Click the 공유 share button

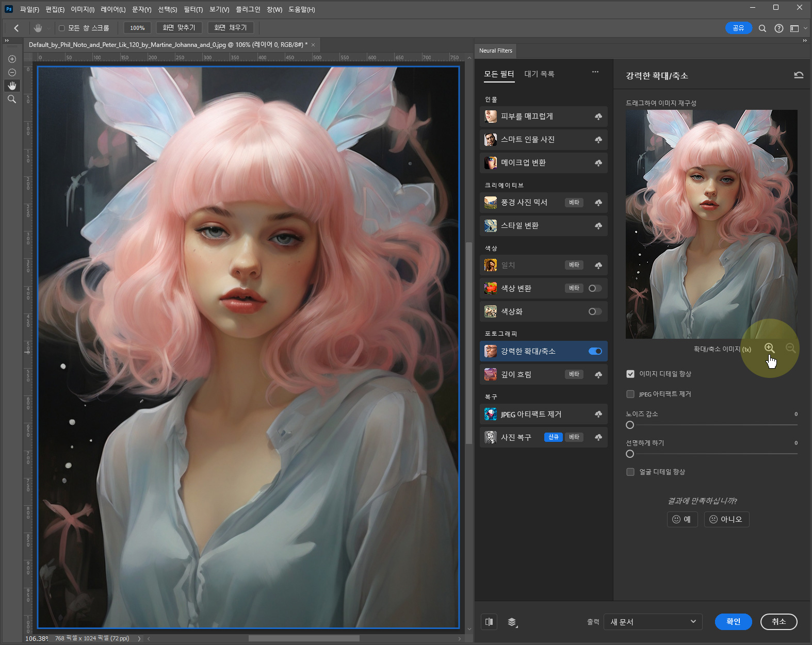(x=738, y=28)
